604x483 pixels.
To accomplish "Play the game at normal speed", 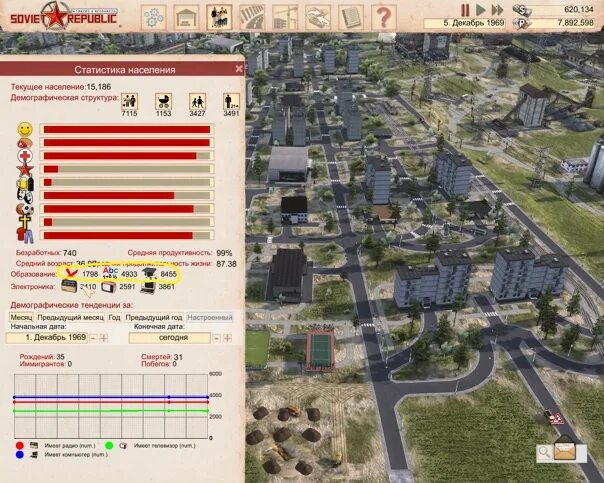I will click(480, 10).
